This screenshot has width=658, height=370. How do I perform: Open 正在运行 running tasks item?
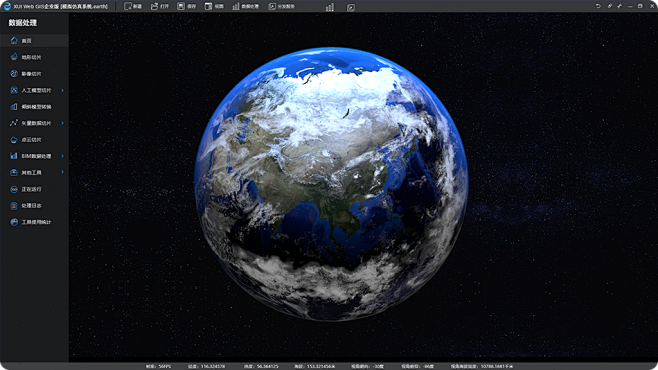click(34, 189)
